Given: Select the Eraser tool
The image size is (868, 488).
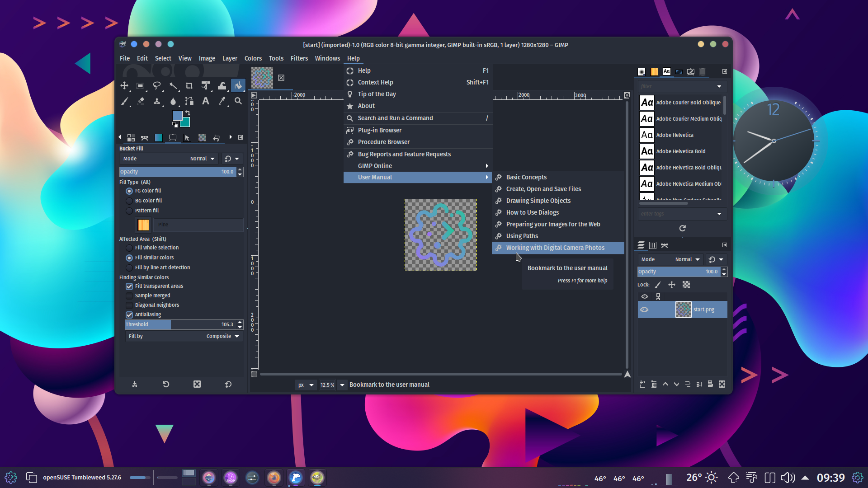Looking at the screenshot, I should [x=141, y=101].
